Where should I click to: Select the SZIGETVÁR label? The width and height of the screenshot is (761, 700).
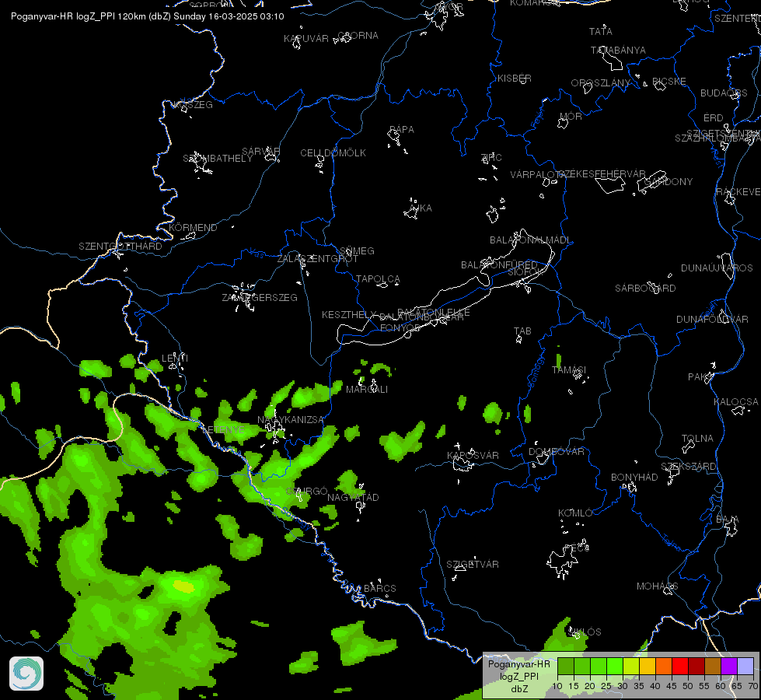pyautogui.click(x=473, y=565)
